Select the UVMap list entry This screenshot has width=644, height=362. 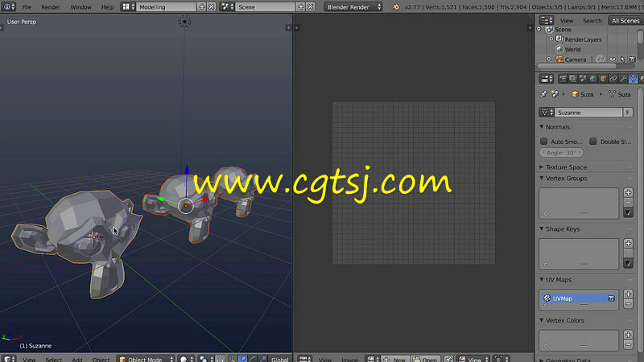(x=578, y=298)
